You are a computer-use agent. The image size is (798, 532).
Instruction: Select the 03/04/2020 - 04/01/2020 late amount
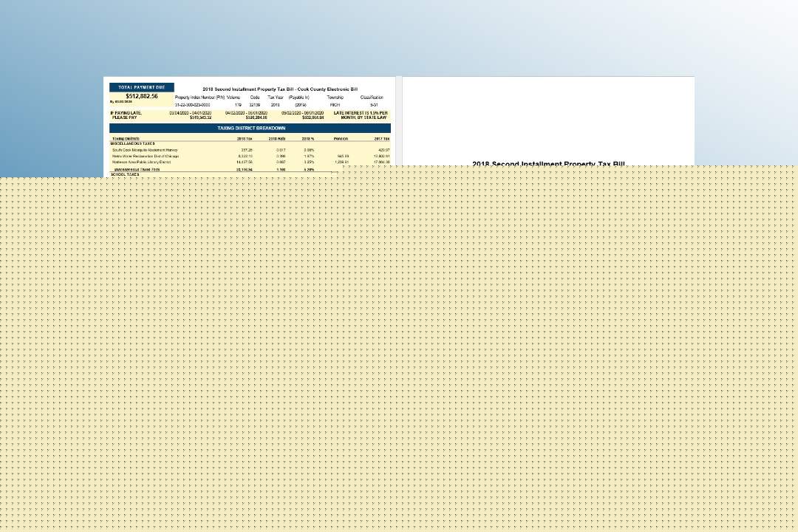click(x=199, y=117)
